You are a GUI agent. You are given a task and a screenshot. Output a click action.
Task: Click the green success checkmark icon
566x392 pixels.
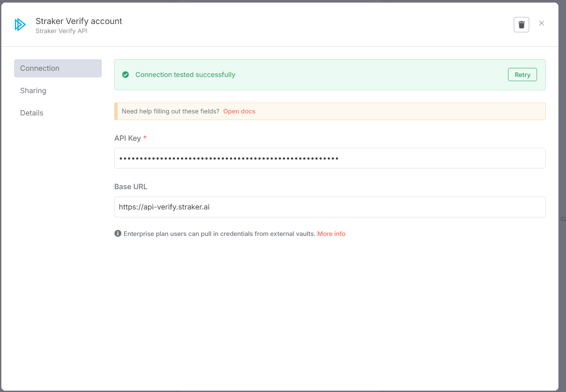(125, 75)
